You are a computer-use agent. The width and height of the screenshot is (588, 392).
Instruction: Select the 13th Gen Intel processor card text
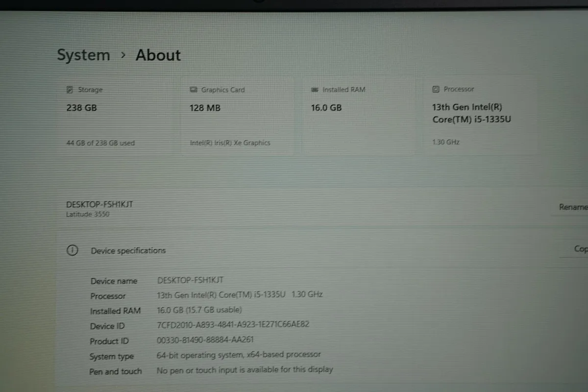(x=471, y=113)
